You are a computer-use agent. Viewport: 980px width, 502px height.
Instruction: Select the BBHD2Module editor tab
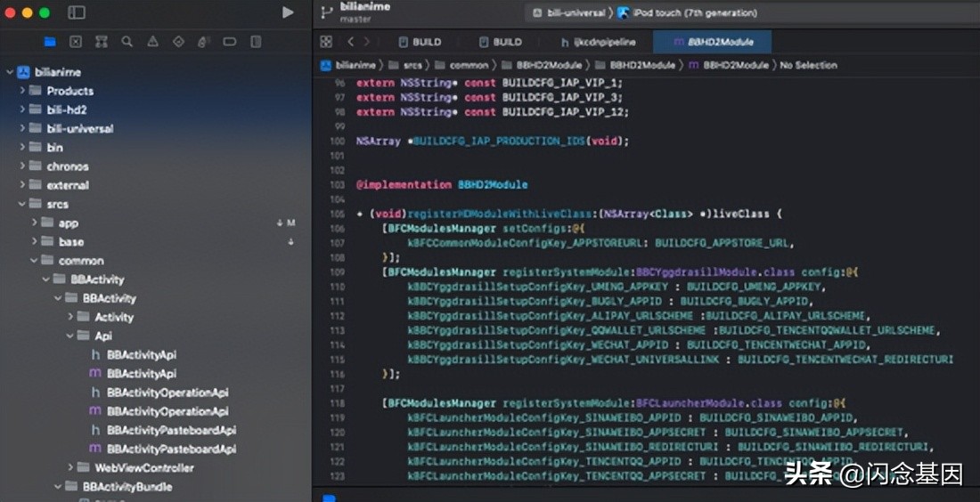pos(713,42)
